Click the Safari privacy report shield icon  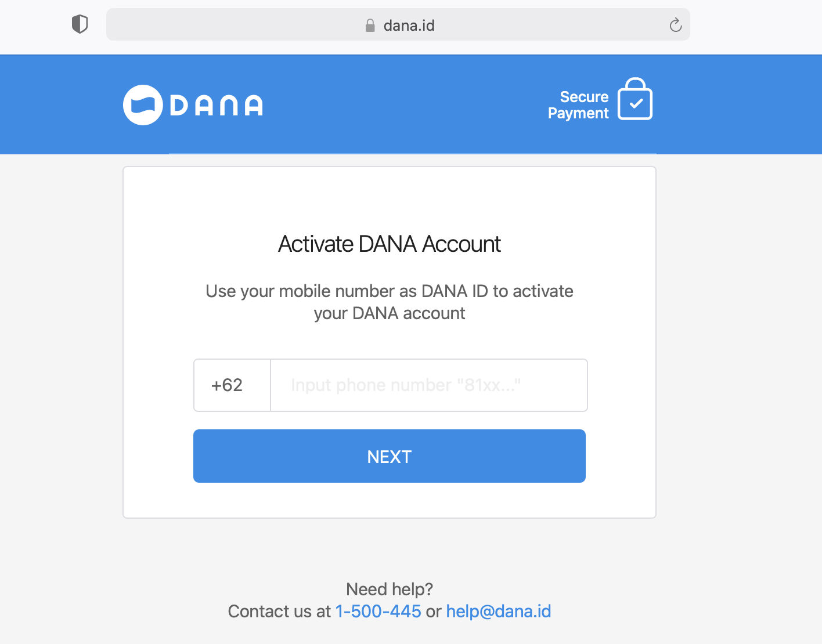click(x=80, y=24)
